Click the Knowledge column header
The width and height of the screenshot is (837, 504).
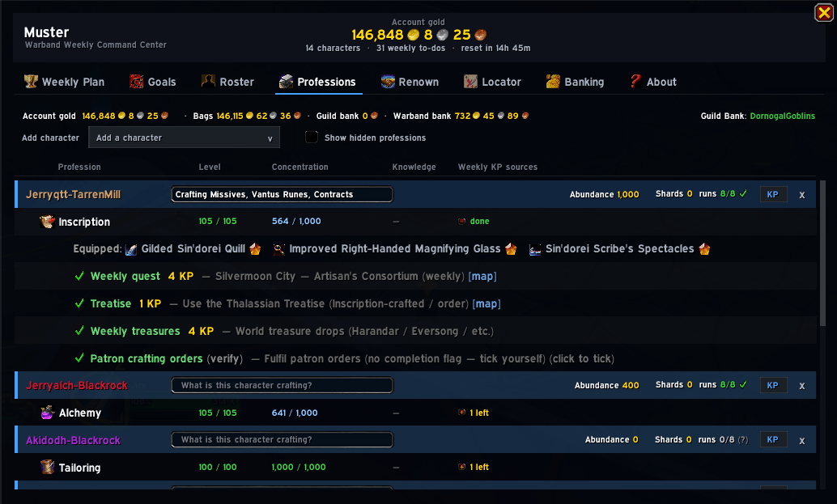click(414, 167)
